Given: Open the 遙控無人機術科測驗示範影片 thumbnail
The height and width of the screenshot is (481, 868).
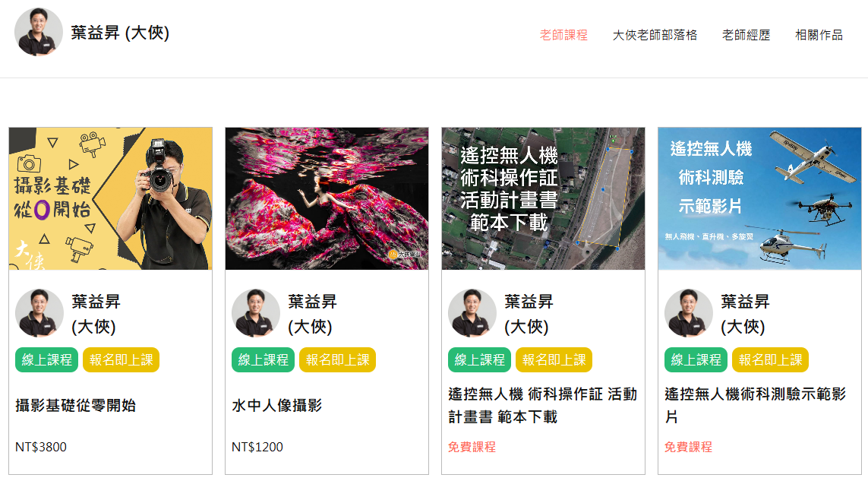Looking at the screenshot, I should pyautogui.click(x=759, y=198).
